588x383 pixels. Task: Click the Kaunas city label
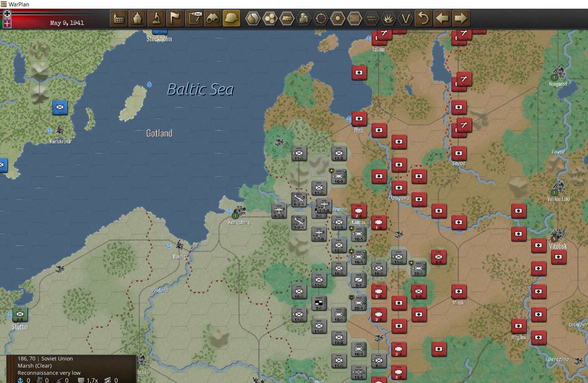[359, 222]
